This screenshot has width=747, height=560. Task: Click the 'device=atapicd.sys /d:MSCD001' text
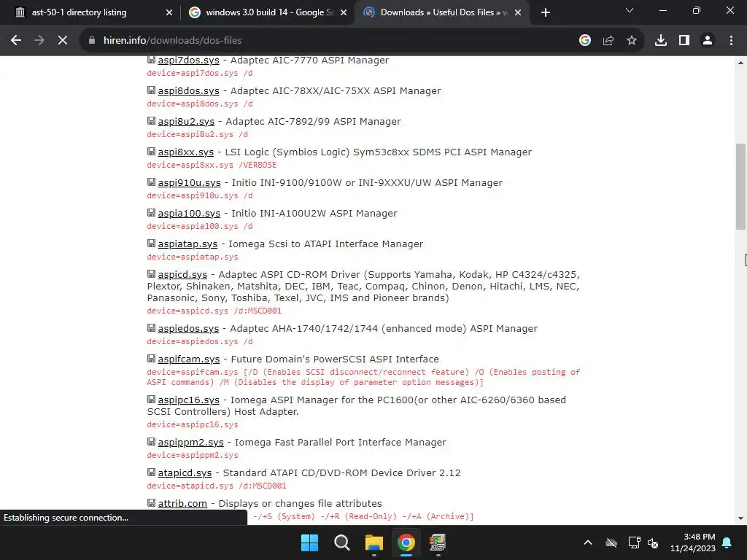tap(217, 486)
